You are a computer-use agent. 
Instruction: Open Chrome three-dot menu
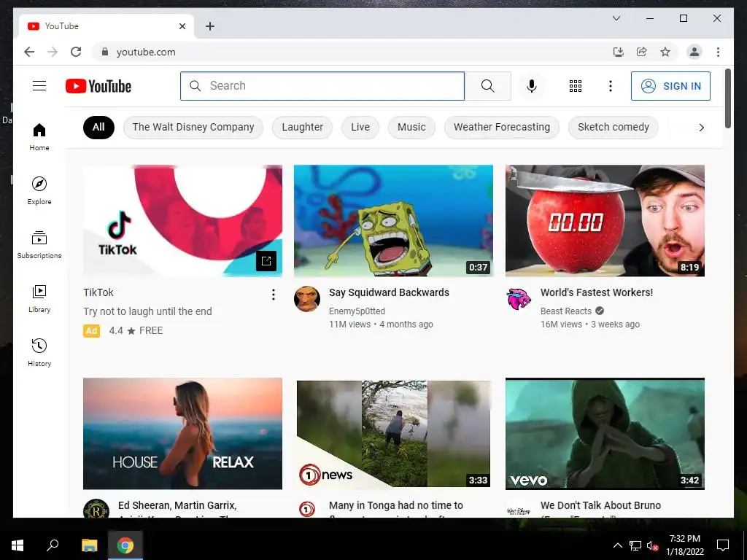click(718, 52)
